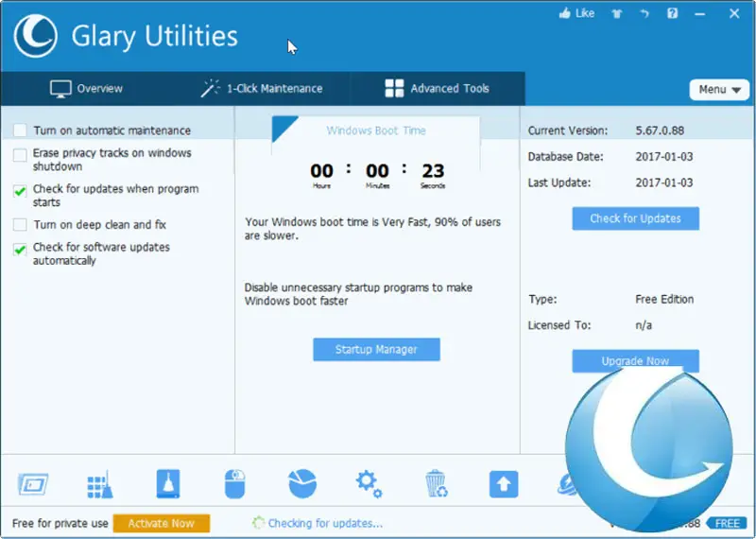The width and height of the screenshot is (756, 539).
Task: Open skins via the shirt icon
Action: (x=617, y=13)
